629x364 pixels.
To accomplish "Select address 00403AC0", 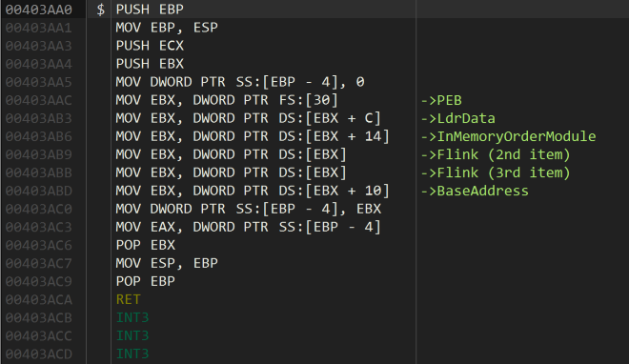I will (38, 209).
